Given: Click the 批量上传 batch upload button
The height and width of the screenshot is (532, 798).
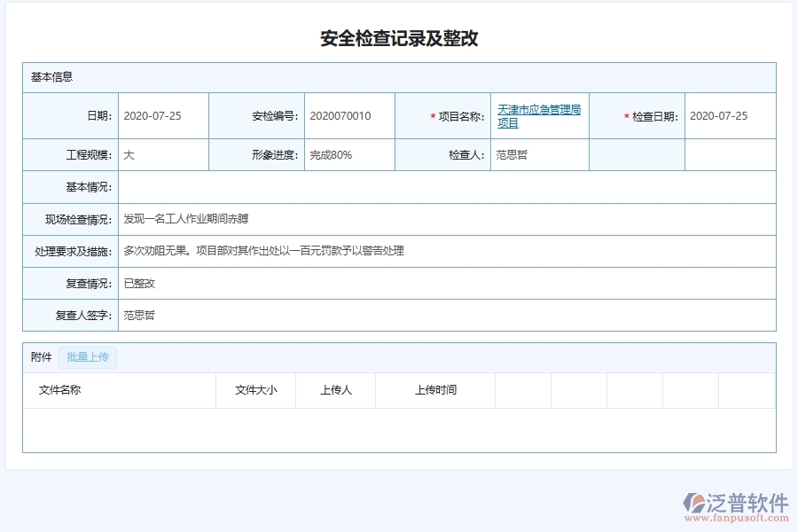Looking at the screenshot, I should 86,357.
